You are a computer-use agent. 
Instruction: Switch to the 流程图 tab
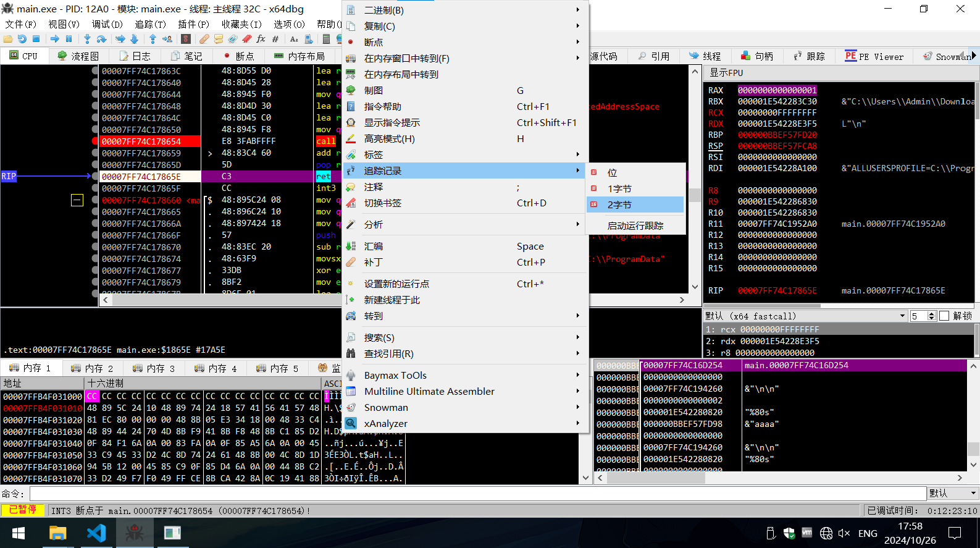(78, 56)
